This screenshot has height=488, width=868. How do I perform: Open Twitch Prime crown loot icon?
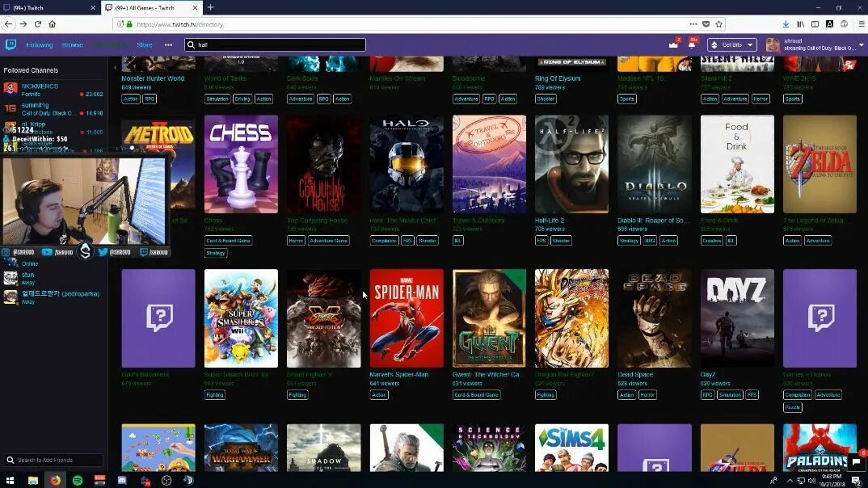pos(673,44)
